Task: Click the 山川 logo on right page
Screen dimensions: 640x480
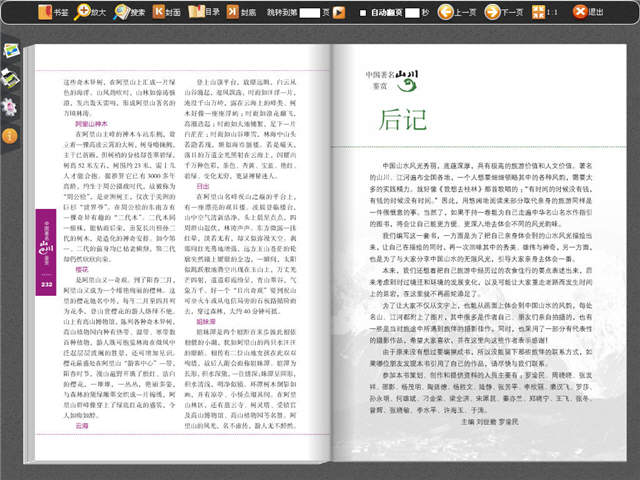Action: 407,80
